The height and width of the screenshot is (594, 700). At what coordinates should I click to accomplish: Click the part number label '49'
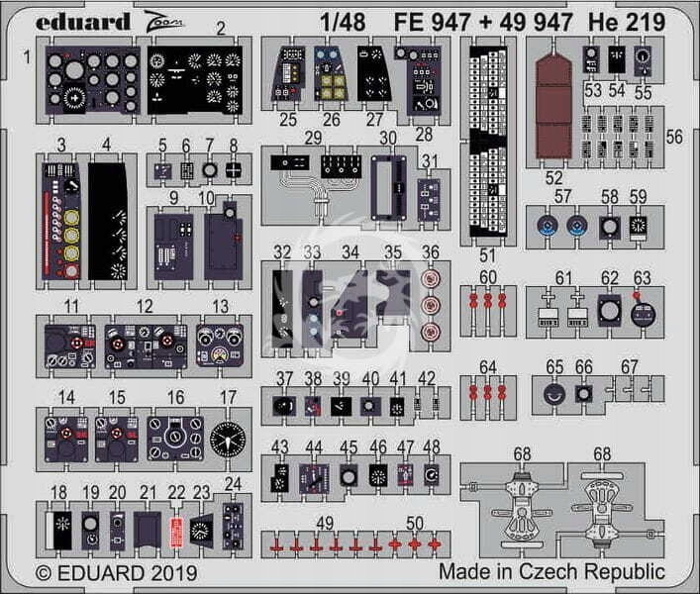pyautogui.click(x=325, y=523)
